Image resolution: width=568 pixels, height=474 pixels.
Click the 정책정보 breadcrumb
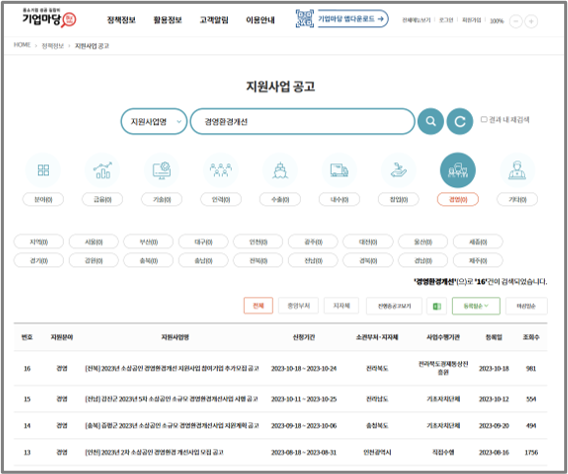point(53,46)
